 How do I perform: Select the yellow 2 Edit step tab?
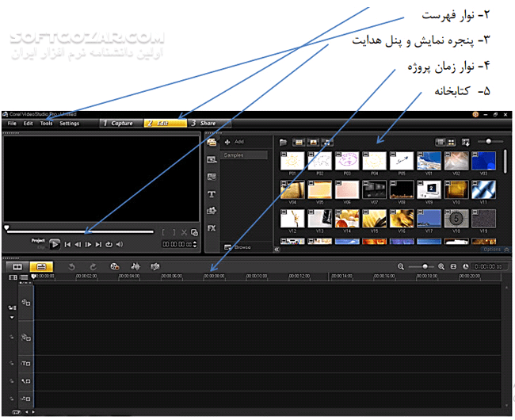click(166, 123)
